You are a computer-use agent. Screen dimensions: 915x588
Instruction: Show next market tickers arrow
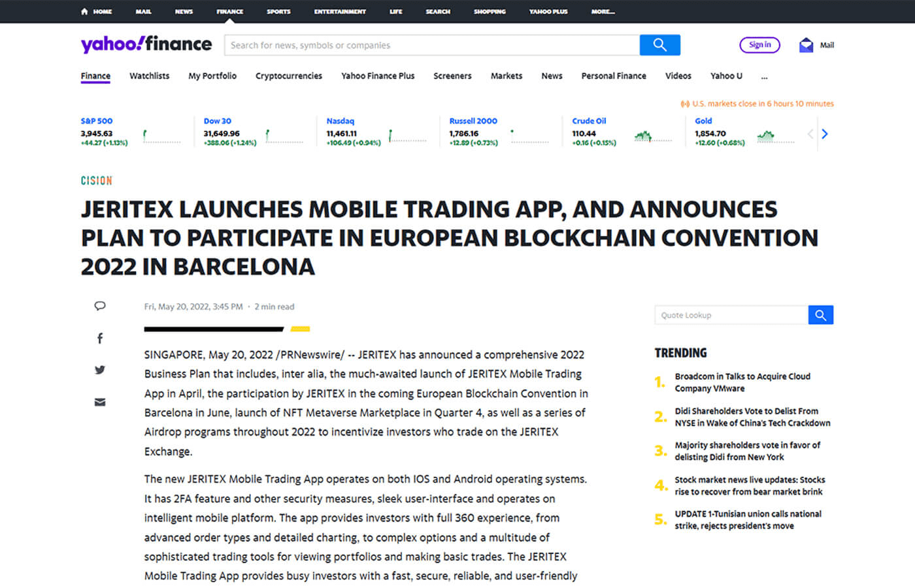pos(825,134)
